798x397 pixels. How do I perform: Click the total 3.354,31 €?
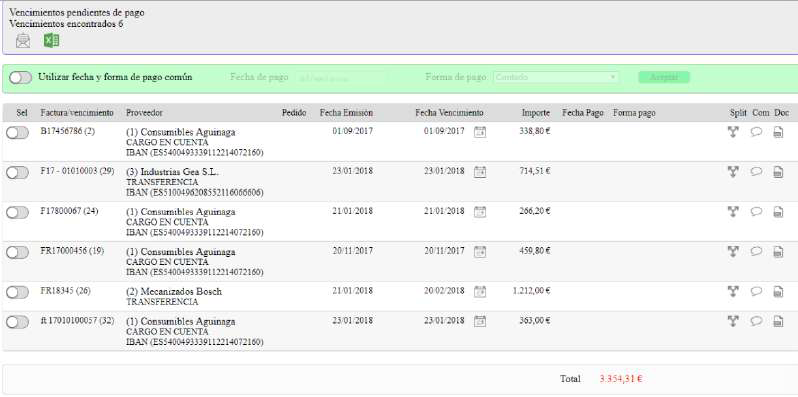click(621, 379)
